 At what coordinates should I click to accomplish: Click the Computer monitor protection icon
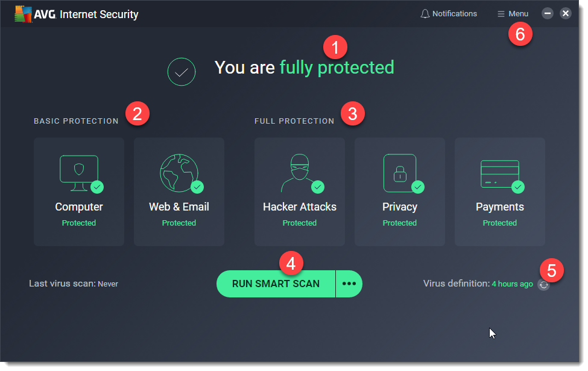coord(79,171)
